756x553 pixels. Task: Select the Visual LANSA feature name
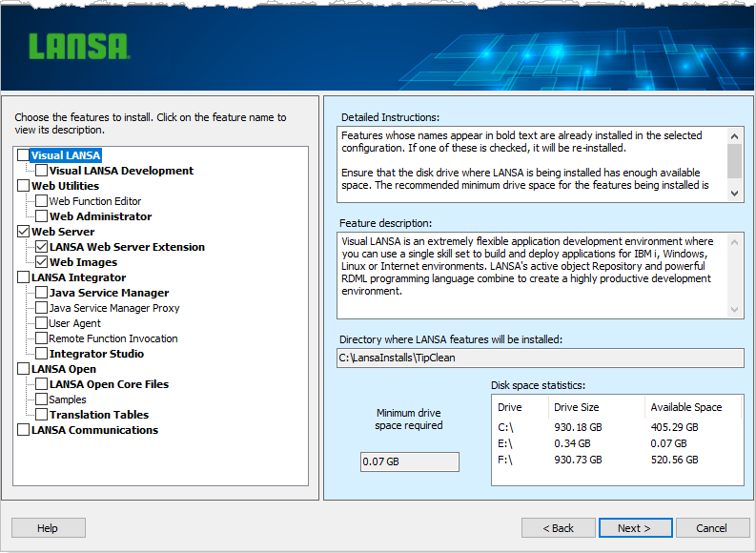(x=66, y=155)
